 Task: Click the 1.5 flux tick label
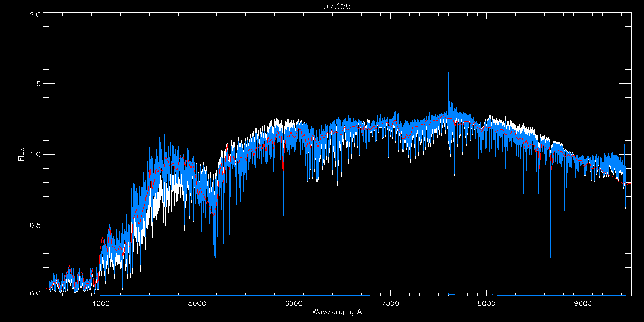[35, 84]
